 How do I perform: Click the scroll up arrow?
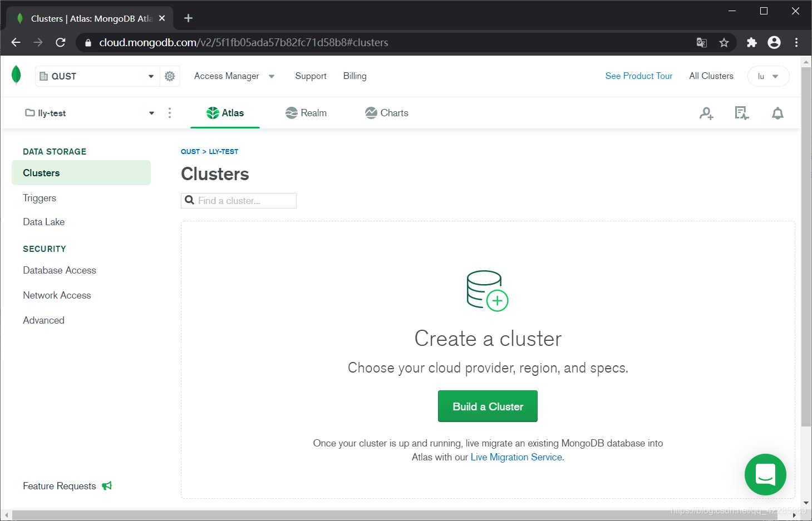[x=806, y=62]
